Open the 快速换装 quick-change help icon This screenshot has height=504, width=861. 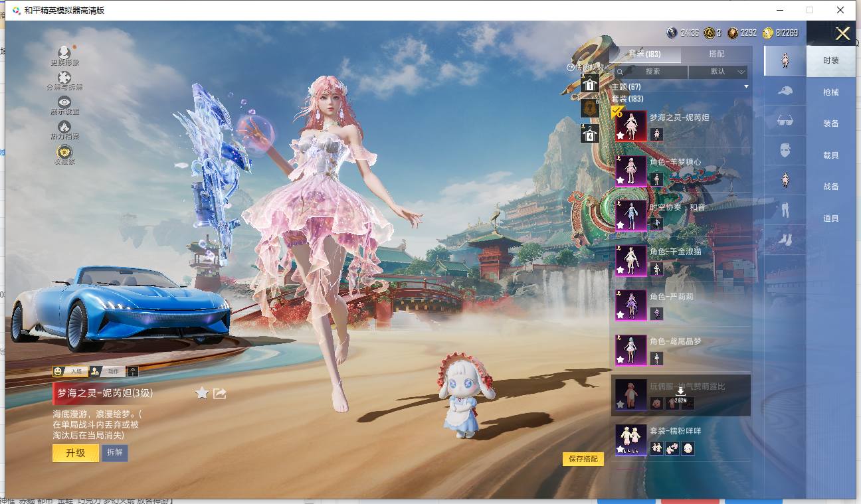570,67
